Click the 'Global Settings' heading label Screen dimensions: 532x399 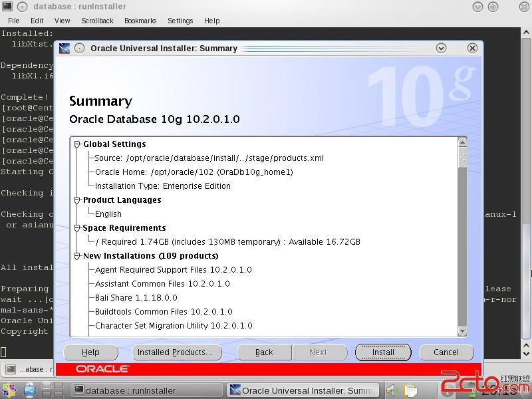(114, 144)
